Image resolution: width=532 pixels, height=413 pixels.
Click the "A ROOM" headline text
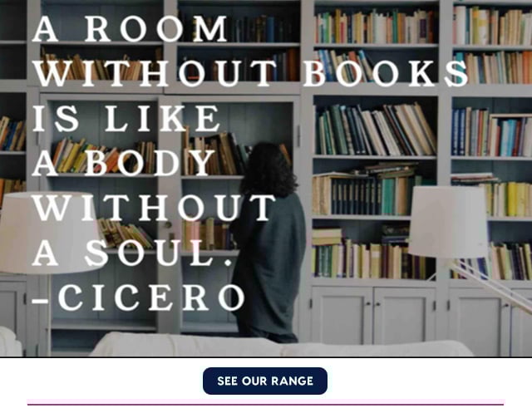tap(130, 30)
